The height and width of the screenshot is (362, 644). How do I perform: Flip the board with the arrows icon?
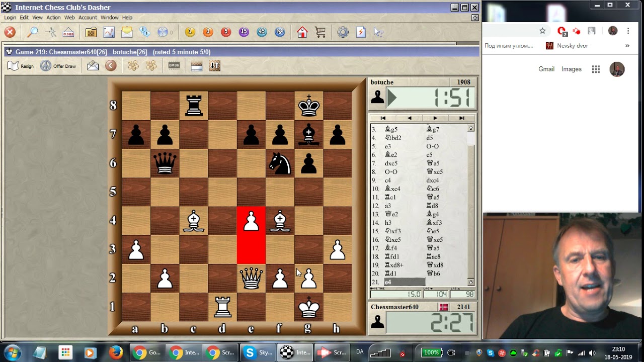tap(215, 65)
